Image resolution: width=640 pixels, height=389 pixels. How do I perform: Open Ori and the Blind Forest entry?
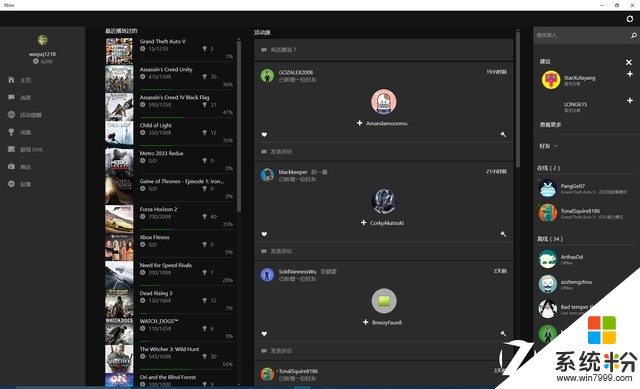tap(169, 380)
